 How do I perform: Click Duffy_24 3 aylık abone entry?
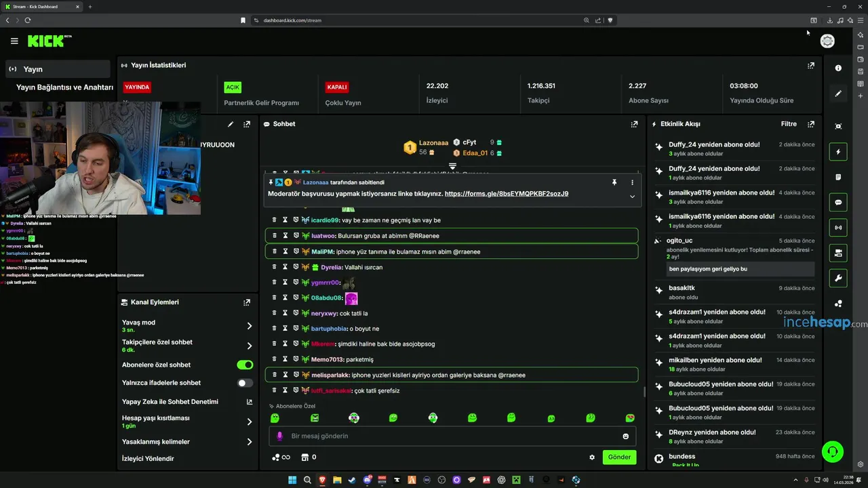734,148
